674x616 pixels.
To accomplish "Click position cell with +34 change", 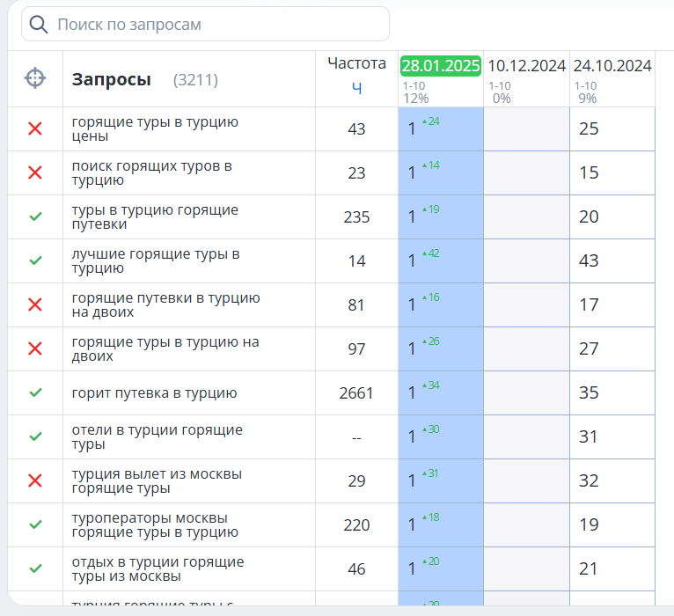I will click(x=441, y=392).
